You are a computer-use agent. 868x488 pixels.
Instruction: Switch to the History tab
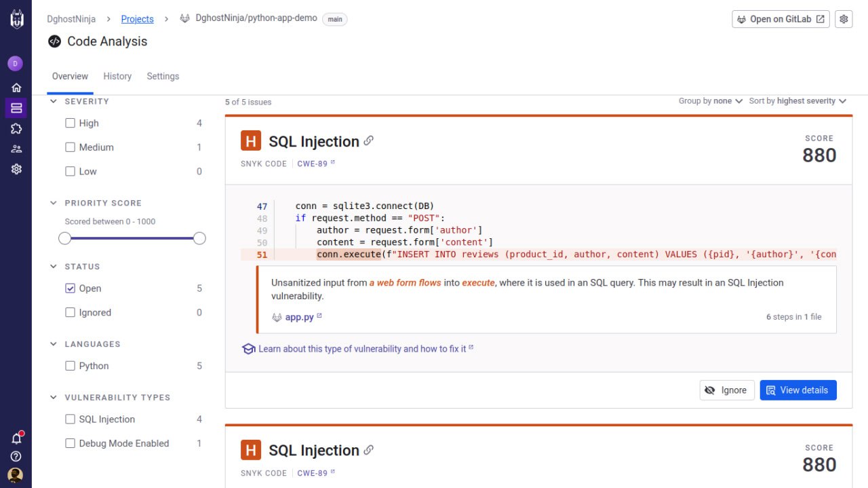point(117,76)
